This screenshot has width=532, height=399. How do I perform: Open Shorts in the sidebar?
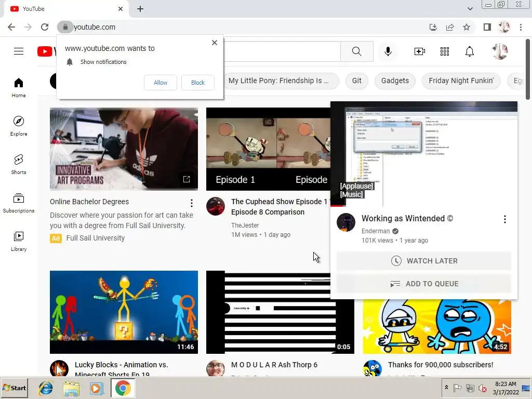point(19,164)
